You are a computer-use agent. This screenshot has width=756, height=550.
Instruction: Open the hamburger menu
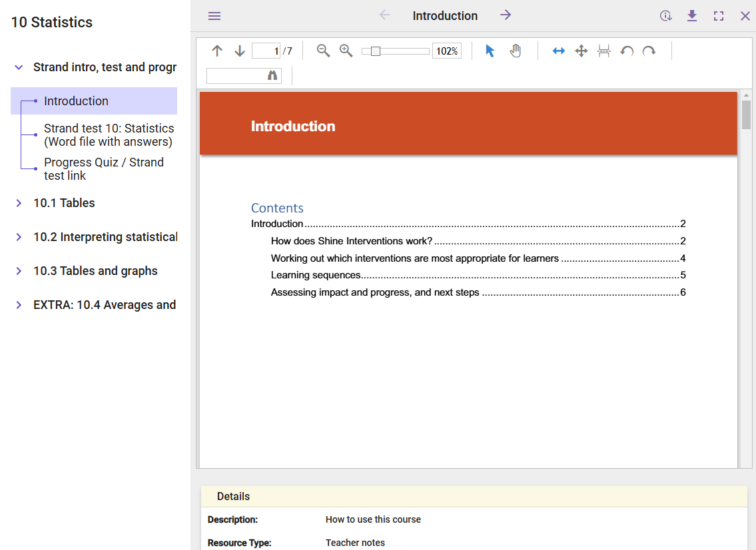click(214, 16)
